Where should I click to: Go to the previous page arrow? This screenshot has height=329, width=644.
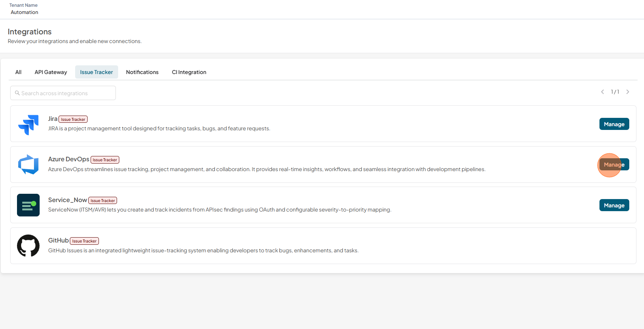click(x=602, y=92)
